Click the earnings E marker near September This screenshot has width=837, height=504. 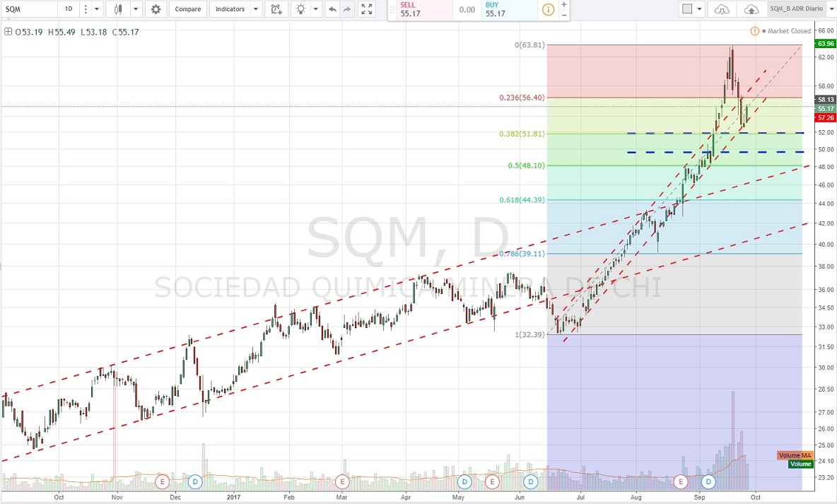click(x=681, y=482)
